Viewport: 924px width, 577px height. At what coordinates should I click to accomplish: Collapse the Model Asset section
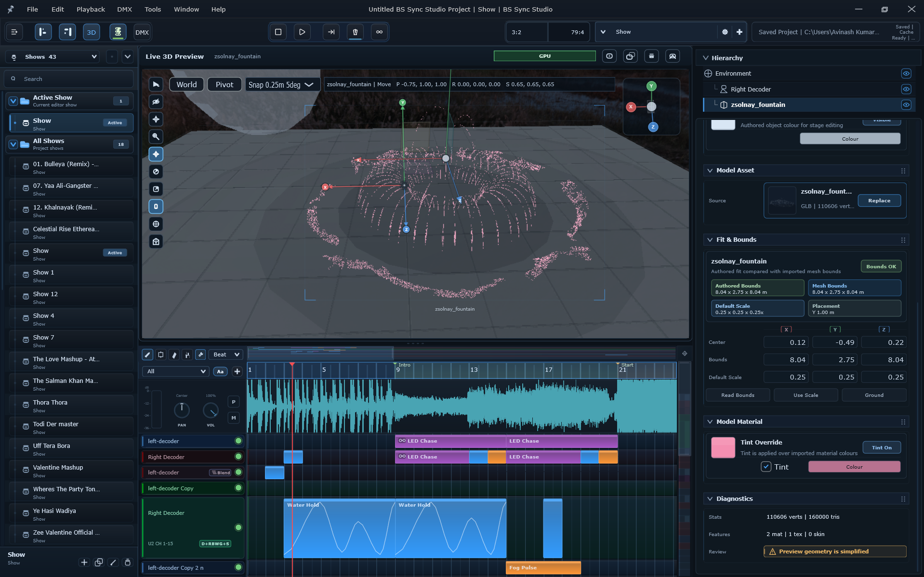(710, 170)
